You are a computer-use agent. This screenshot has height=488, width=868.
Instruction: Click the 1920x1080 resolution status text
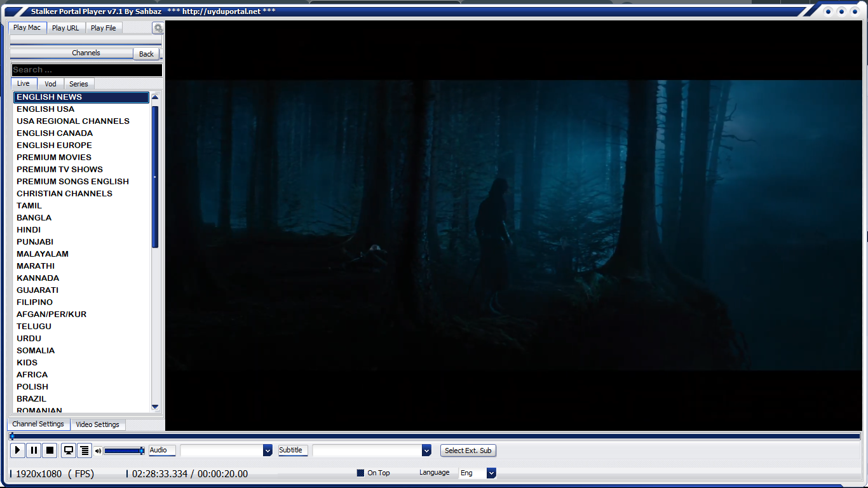[x=39, y=474]
